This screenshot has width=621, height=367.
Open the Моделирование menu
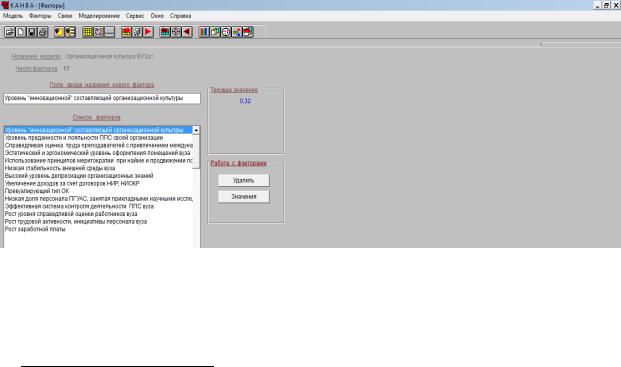tap(99, 16)
